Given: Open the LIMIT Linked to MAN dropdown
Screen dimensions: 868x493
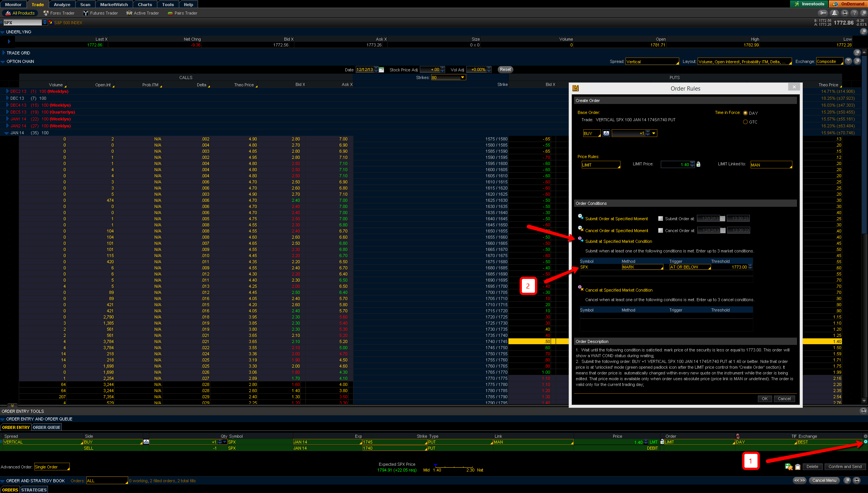Looking at the screenshot, I should pyautogui.click(x=771, y=165).
